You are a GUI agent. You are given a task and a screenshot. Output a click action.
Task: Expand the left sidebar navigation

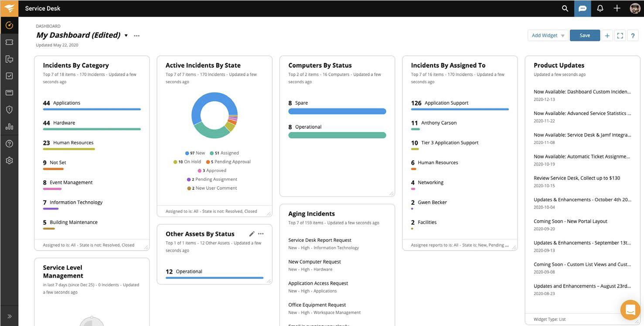[x=9, y=316]
